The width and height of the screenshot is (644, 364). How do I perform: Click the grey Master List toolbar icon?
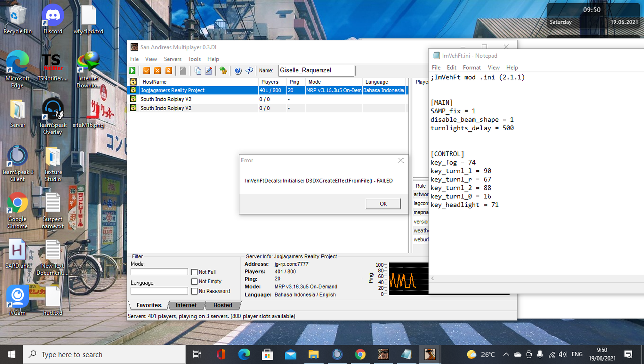click(x=183, y=71)
